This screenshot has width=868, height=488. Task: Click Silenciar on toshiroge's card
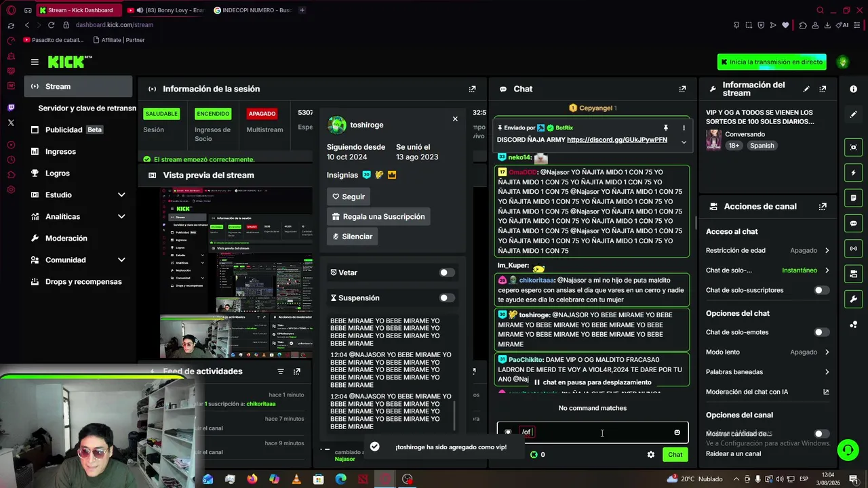(x=352, y=237)
